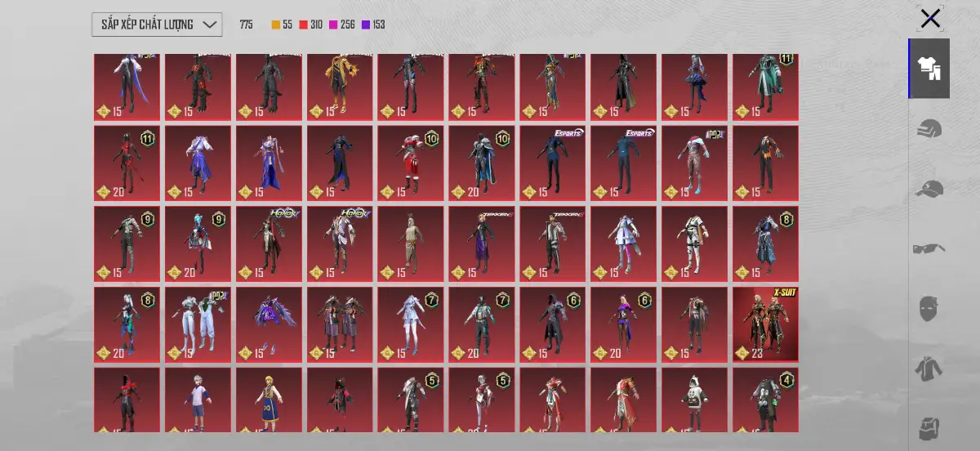
Task: Open the face mask category
Action: 929,309
